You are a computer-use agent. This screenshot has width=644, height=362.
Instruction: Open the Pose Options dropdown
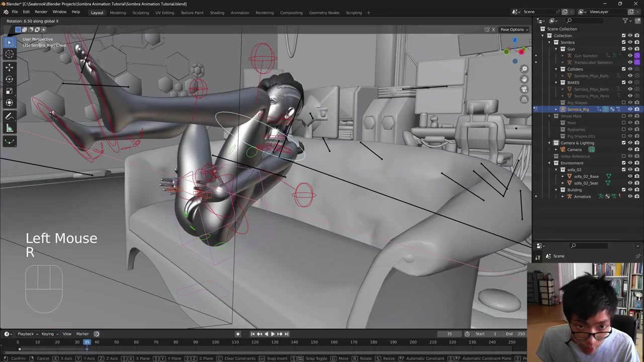pos(514,30)
